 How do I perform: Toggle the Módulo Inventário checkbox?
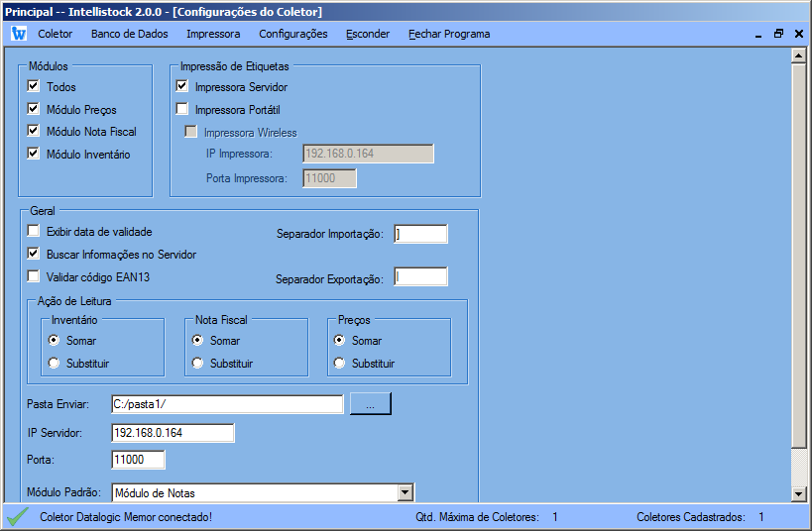point(33,154)
